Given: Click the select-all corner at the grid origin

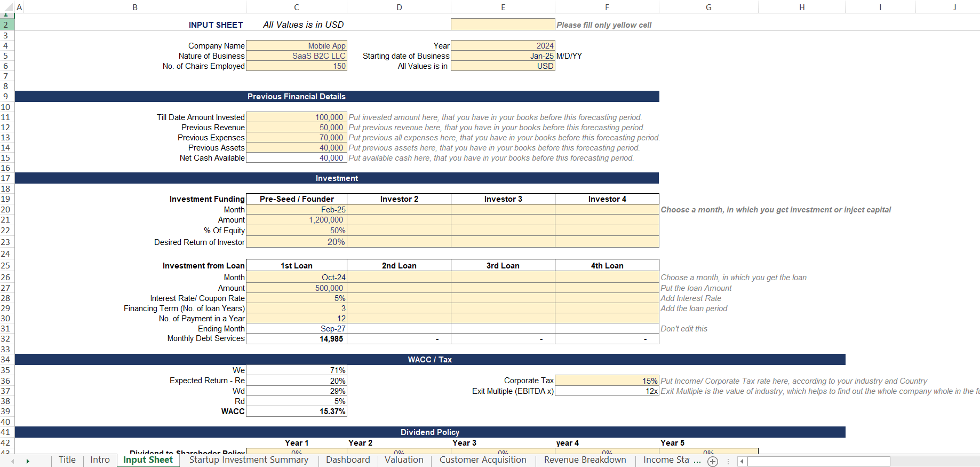Looking at the screenshot, I should (x=6, y=7).
